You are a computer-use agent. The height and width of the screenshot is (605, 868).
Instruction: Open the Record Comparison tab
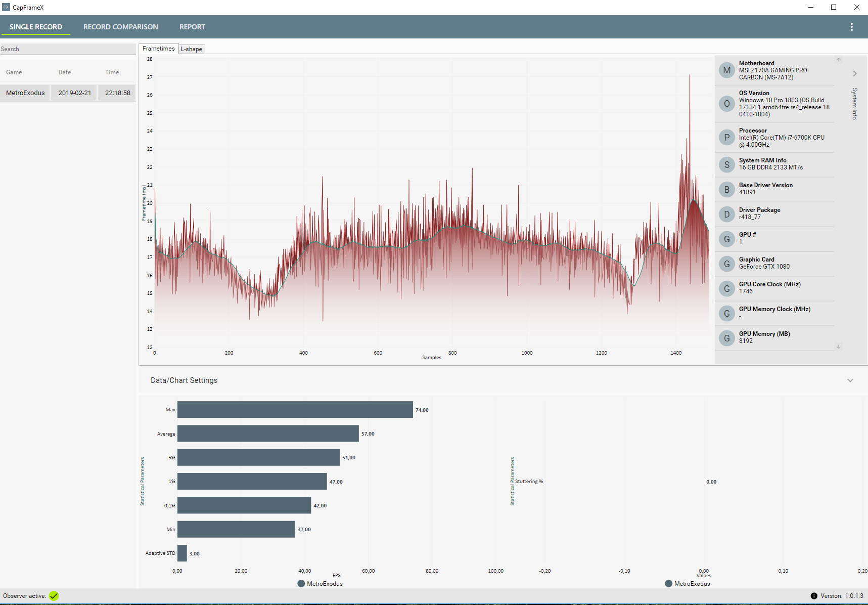coord(121,27)
